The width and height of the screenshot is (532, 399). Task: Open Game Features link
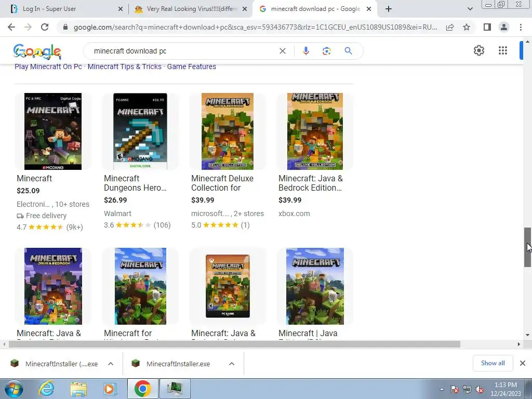click(191, 66)
